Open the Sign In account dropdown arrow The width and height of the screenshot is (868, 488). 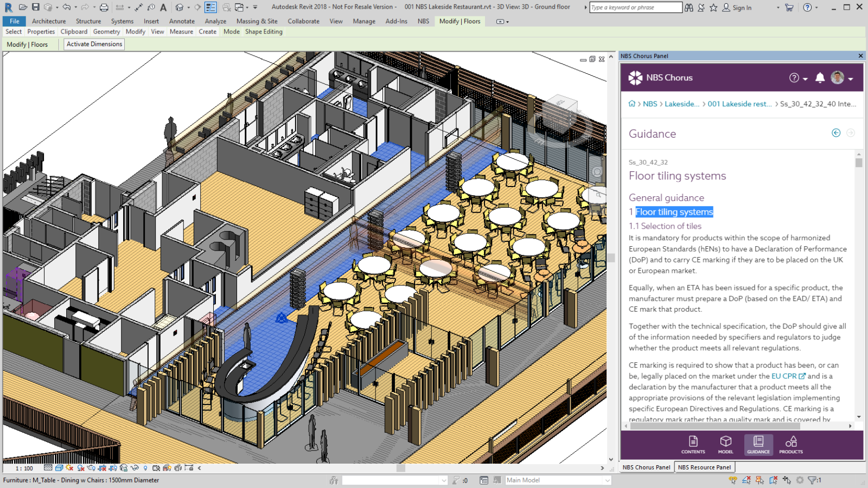778,8
